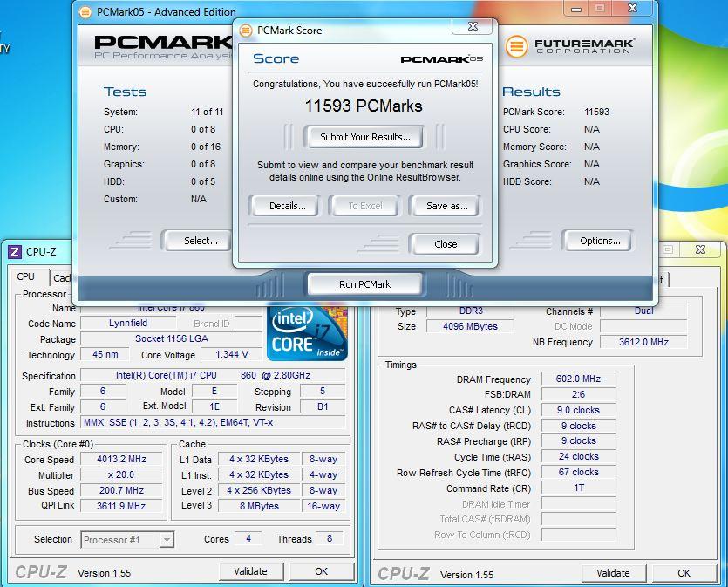
Task: Click OK in left CPU-Z window
Action: pyautogui.click(x=322, y=571)
